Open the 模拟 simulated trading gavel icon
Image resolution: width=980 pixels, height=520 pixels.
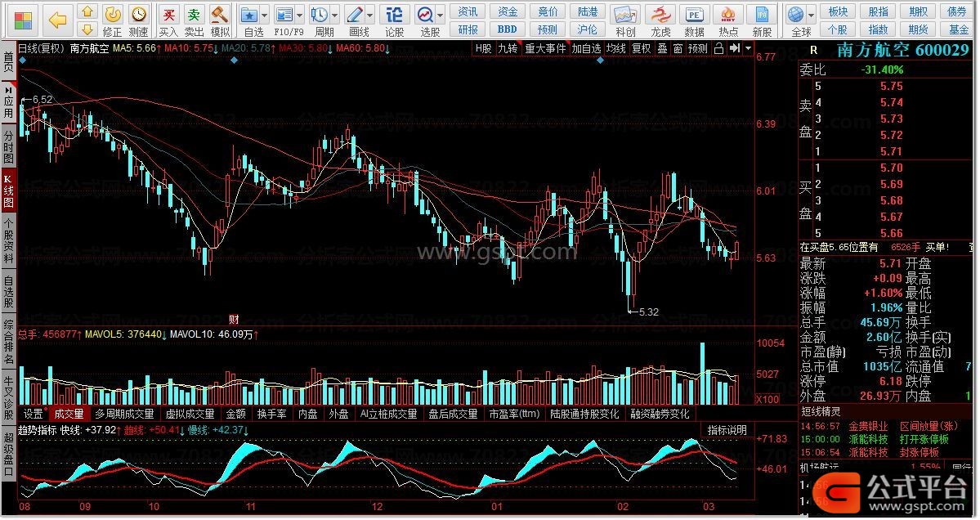(220, 14)
